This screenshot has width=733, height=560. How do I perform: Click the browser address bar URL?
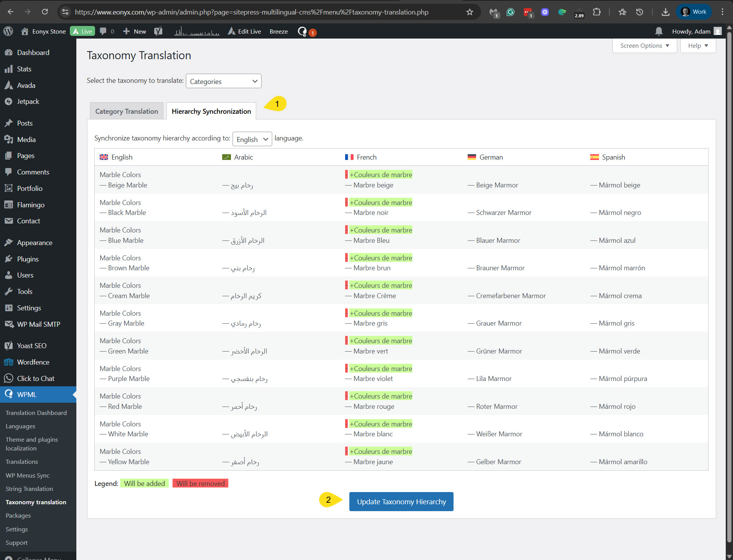252,12
